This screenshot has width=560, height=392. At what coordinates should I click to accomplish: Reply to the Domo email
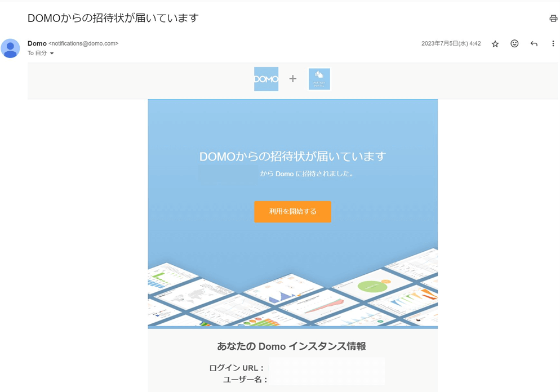point(534,43)
